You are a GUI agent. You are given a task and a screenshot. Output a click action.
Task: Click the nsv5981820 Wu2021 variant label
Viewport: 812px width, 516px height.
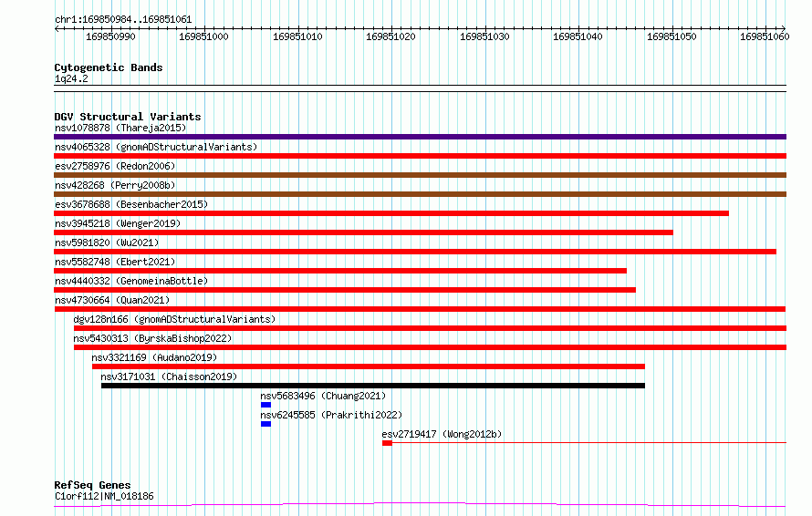coord(107,243)
